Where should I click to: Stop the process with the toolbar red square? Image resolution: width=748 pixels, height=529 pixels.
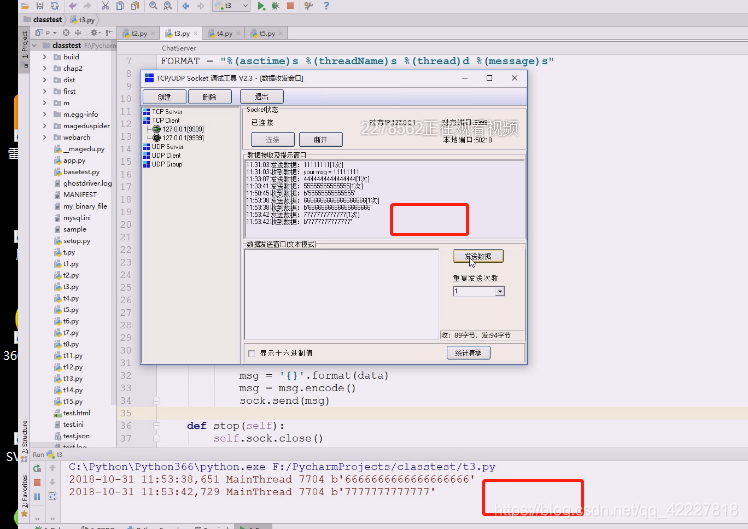pyautogui.click(x=290, y=6)
